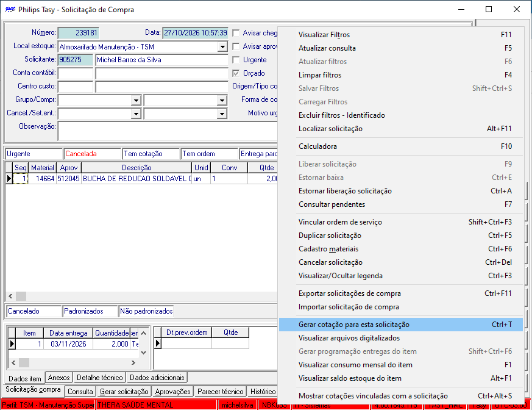Image resolution: width=532 pixels, height=410 pixels.
Task: Expand the first Grupo/Compr dropdown
Action: 136,100
